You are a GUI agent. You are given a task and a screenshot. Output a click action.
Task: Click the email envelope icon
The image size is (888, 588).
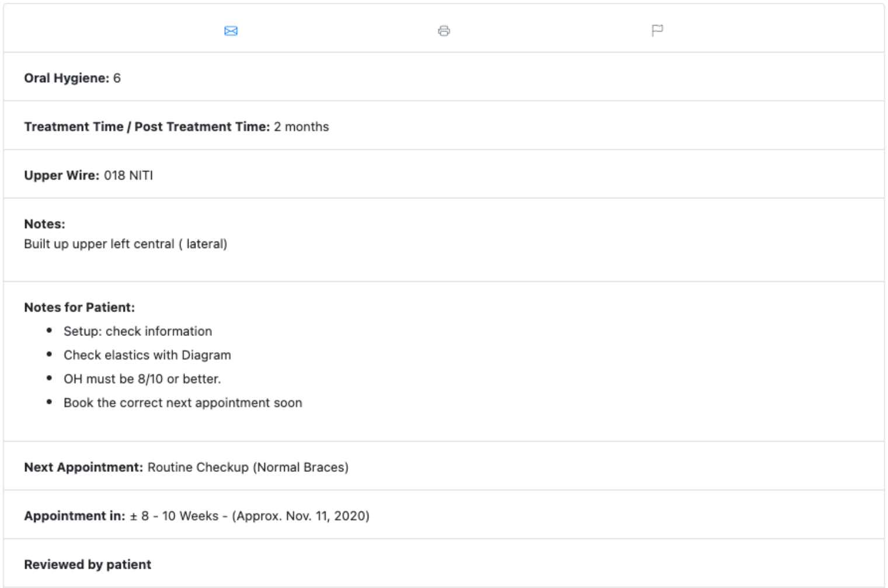(x=231, y=31)
